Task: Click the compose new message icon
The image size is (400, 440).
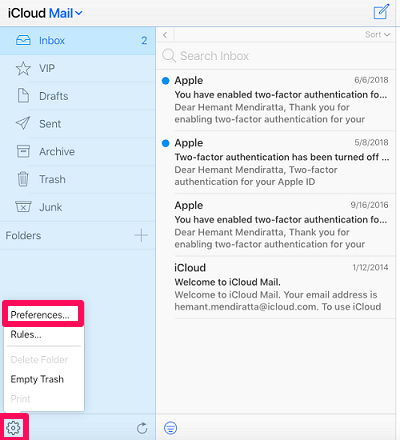Action: (x=381, y=12)
